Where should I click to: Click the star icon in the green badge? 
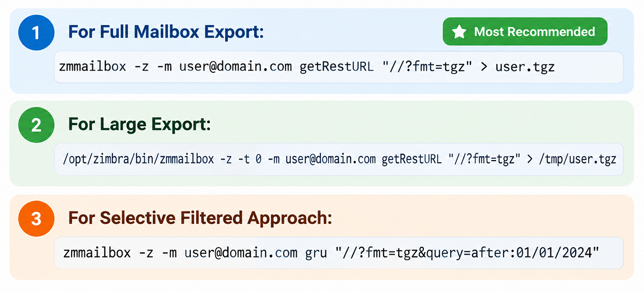(459, 31)
